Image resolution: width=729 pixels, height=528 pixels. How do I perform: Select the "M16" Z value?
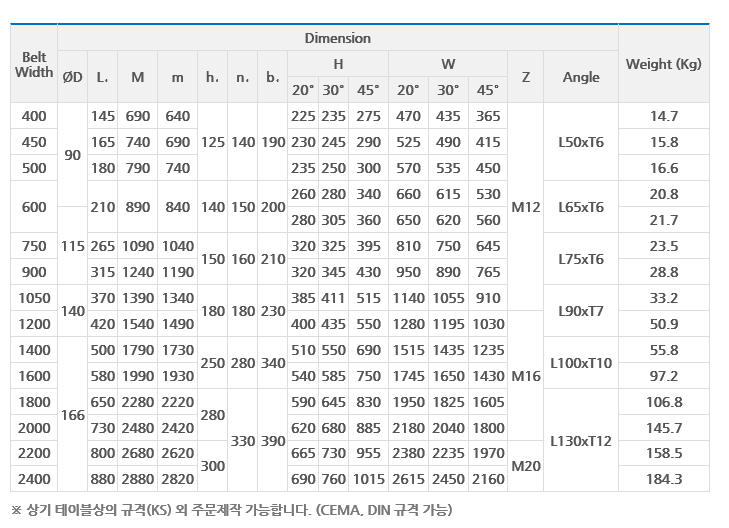[525, 376]
